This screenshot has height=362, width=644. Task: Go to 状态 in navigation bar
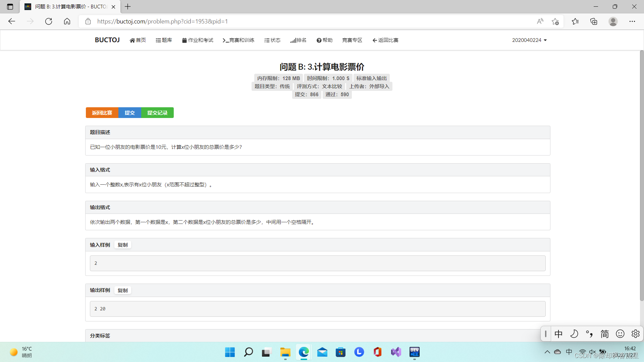(272, 40)
